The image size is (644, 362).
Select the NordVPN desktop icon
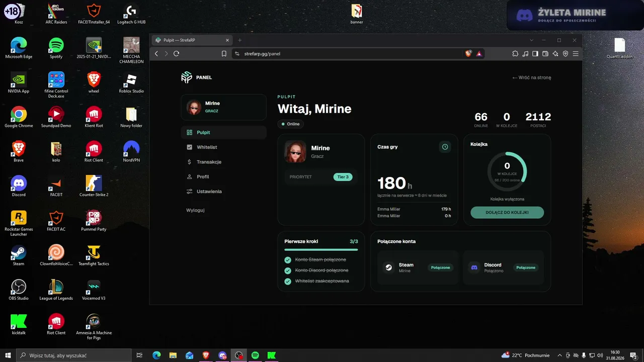tap(131, 151)
